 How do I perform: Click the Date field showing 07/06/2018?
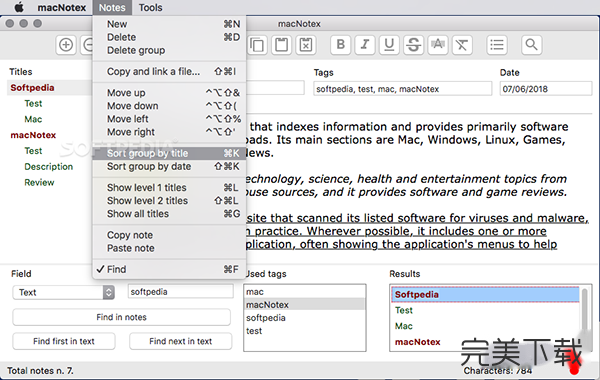point(546,89)
